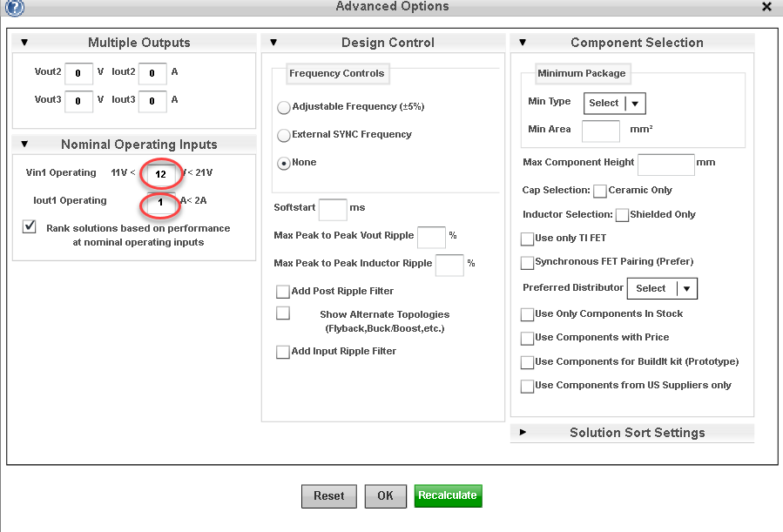Viewport: 783px width, 532px height.
Task: Enable Add Post Ripple Filter
Action: [x=282, y=292]
